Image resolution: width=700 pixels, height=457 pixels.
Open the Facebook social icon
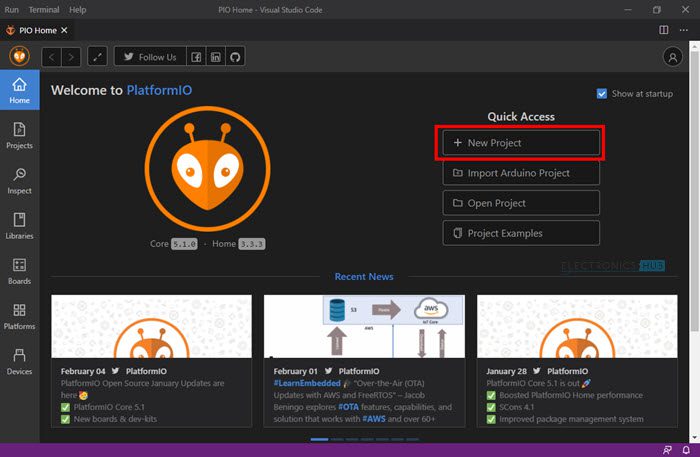coord(196,57)
